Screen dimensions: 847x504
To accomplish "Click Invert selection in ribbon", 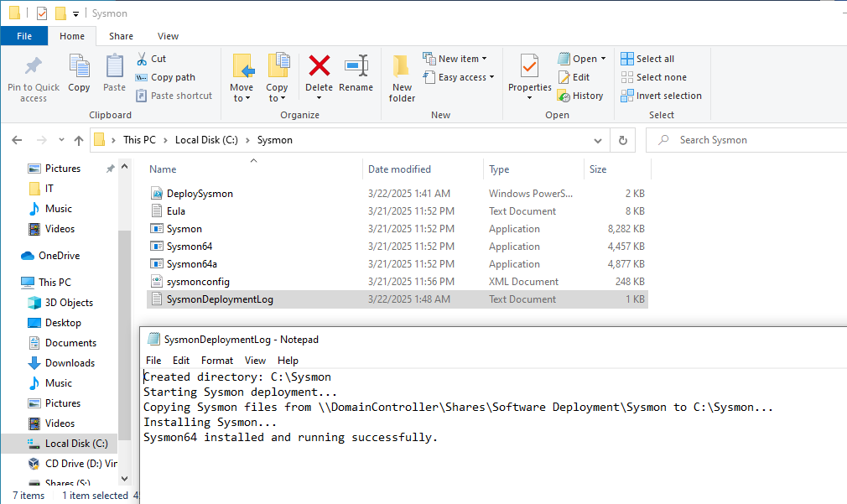I will click(661, 96).
